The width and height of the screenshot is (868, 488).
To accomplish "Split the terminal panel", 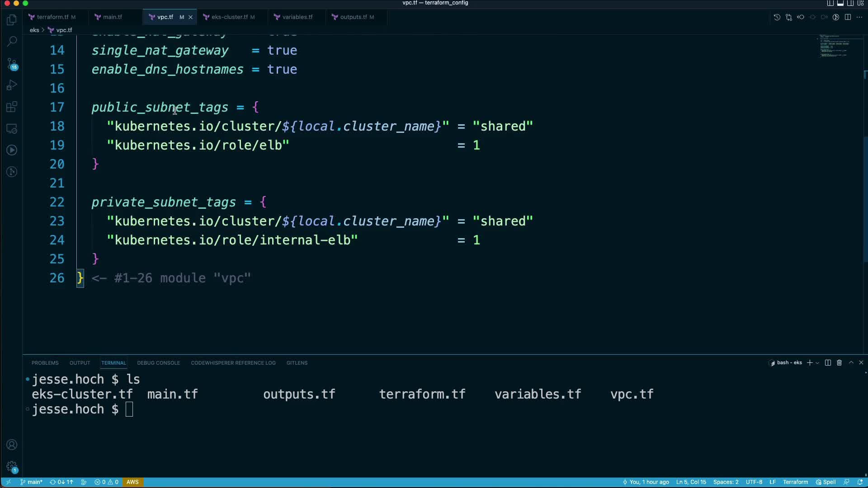I will 828,363.
